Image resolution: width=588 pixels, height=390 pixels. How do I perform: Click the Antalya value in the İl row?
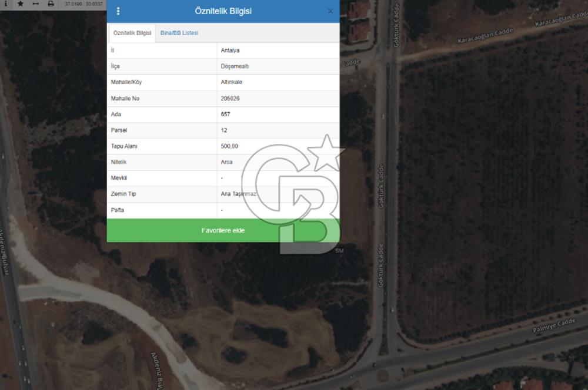230,51
